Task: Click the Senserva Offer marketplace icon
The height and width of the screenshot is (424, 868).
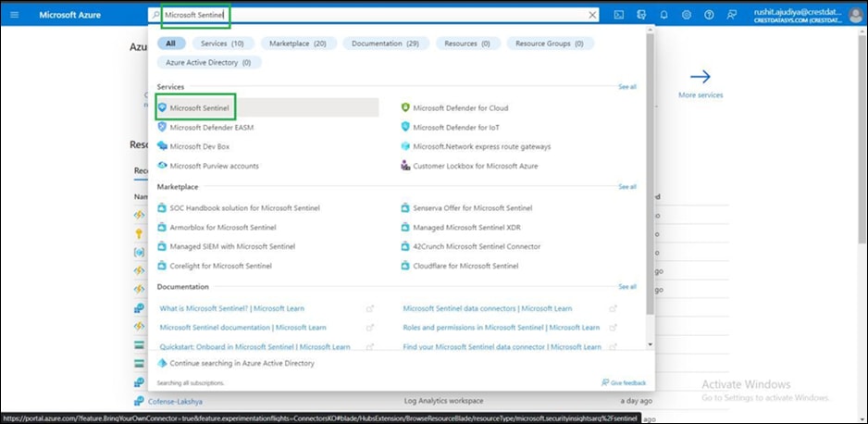Action: click(405, 208)
